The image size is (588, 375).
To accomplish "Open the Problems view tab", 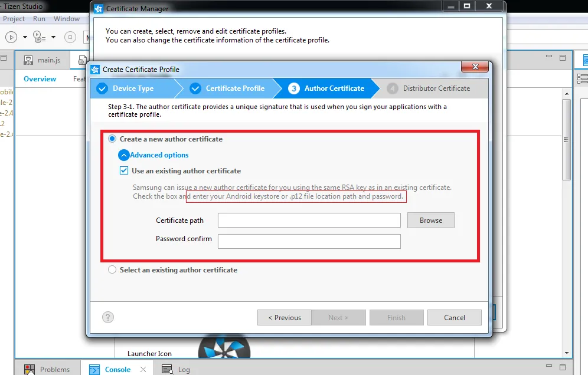I will [47, 369].
